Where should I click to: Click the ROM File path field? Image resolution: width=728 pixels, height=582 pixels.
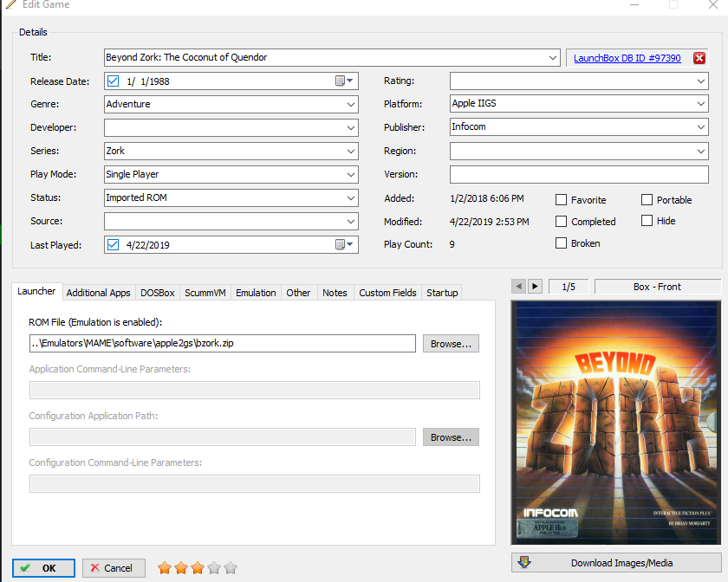click(x=223, y=344)
